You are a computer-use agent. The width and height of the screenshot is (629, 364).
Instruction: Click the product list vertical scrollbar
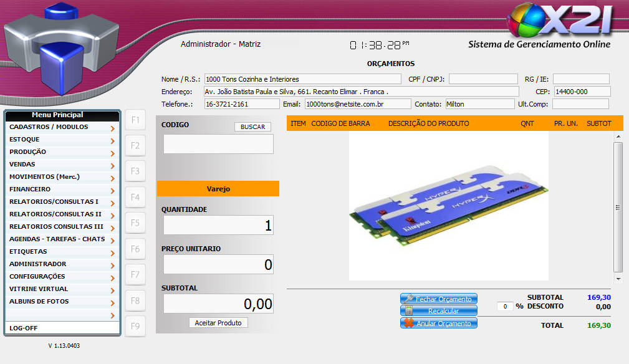coord(618,208)
